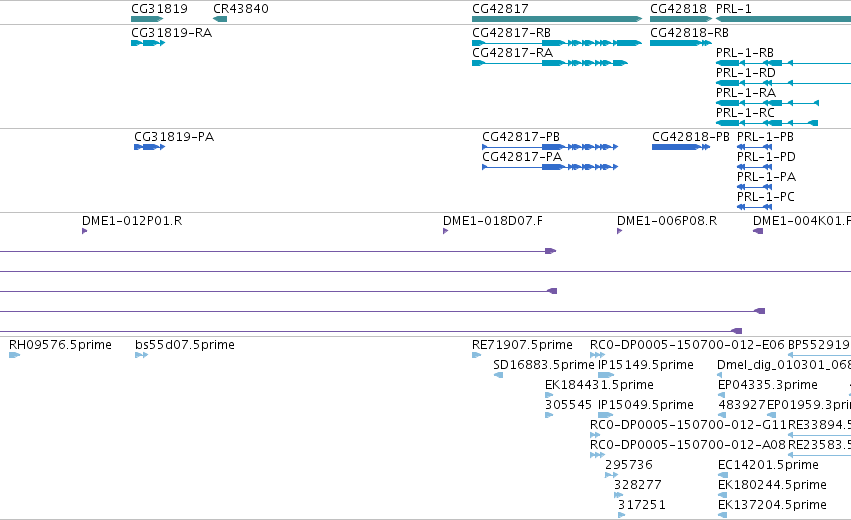Image resolution: width=851 pixels, height=520 pixels.
Task: Select RC0-DP0005-150700-012-E06 feature
Action: click(x=598, y=355)
